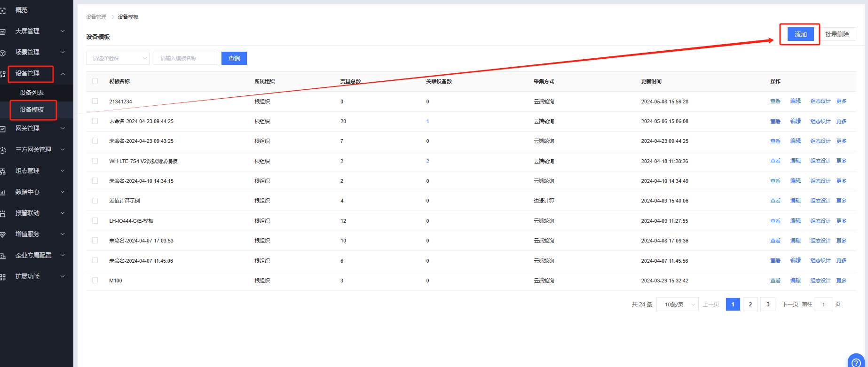Click the 下一页 next page button
868x367 pixels.
click(x=790, y=305)
